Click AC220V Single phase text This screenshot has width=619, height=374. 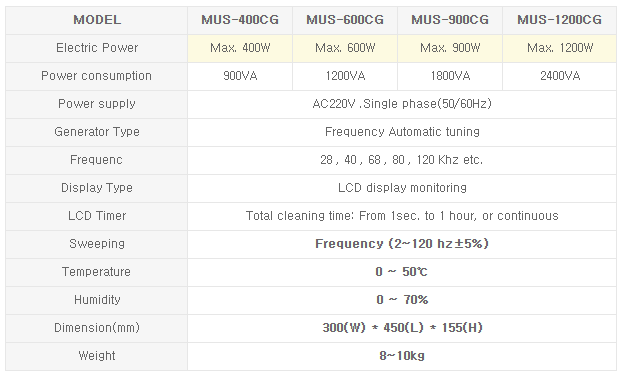402,104
